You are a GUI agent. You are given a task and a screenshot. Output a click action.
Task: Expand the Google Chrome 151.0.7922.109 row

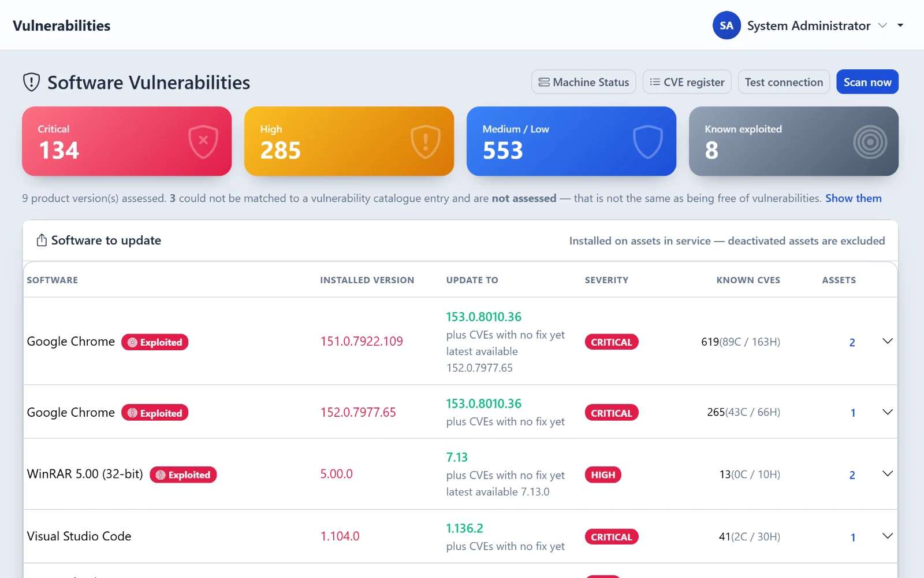coord(888,341)
